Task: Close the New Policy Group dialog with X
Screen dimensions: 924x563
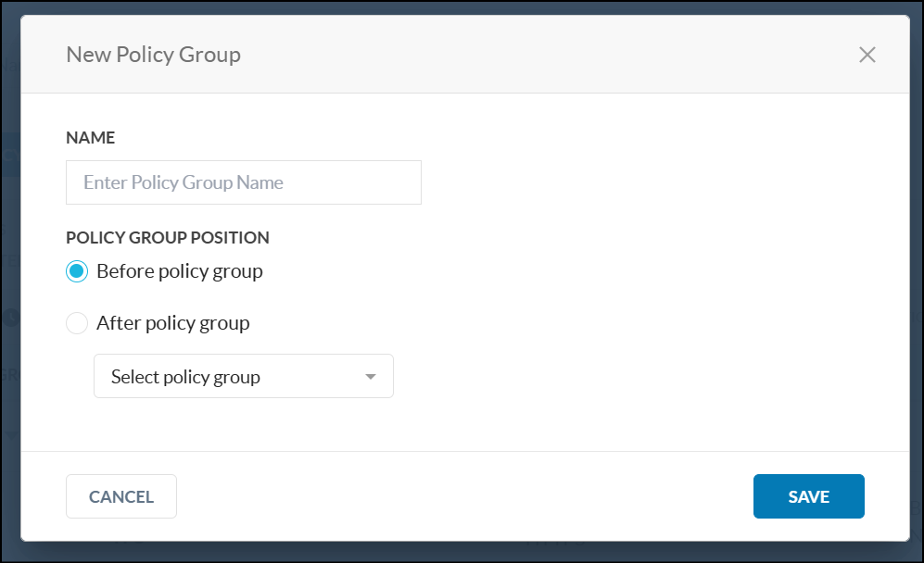Action: point(867,55)
